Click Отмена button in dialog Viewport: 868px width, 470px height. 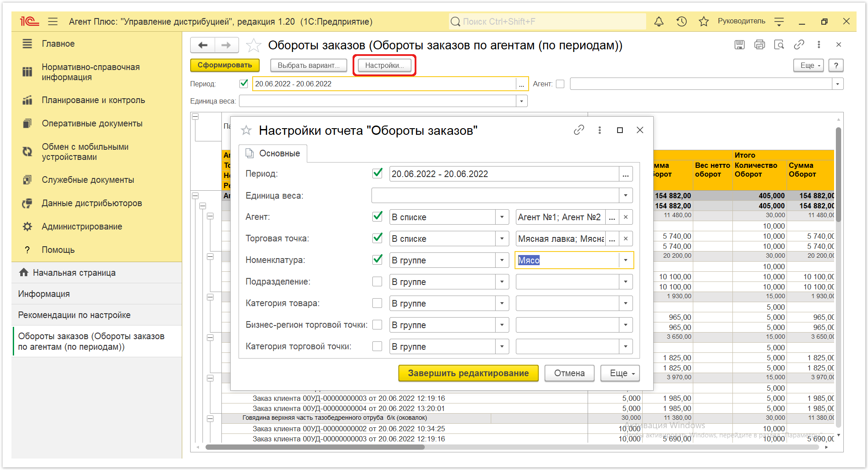pyautogui.click(x=569, y=373)
